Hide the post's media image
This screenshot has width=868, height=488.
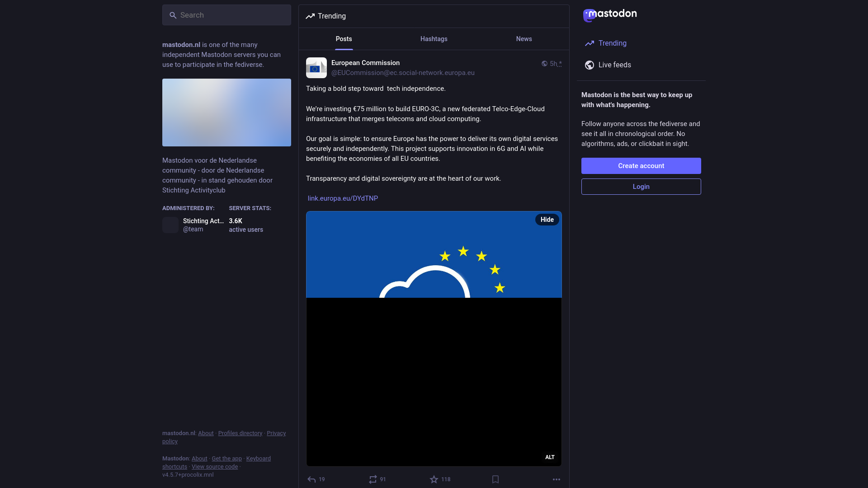(x=547, y=220)
